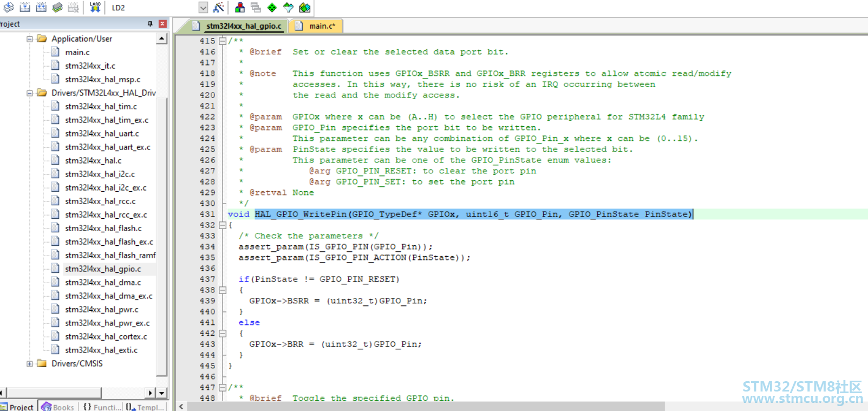Select stm32l4xx_hal_gpio.c in project tree
Image resolution: width=868 pixels, height=411 pixels.
coord(103,269)
